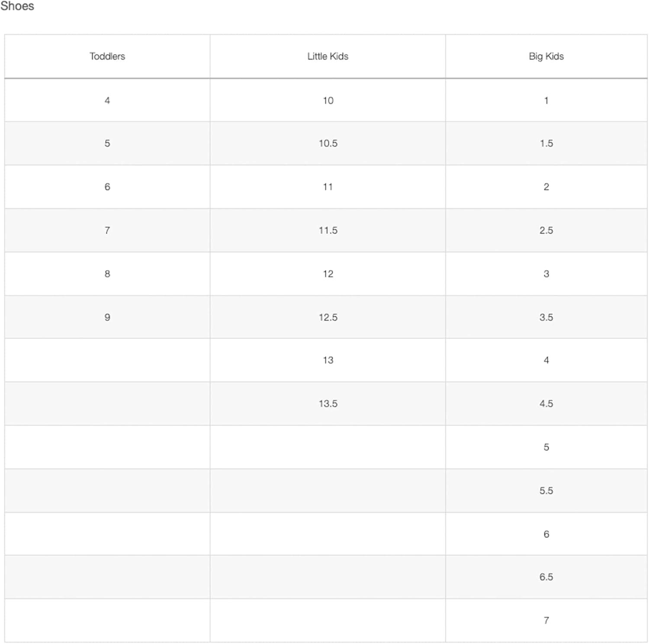Click the Shoes title text
The image size is (649, 644).
coord(17,6)
